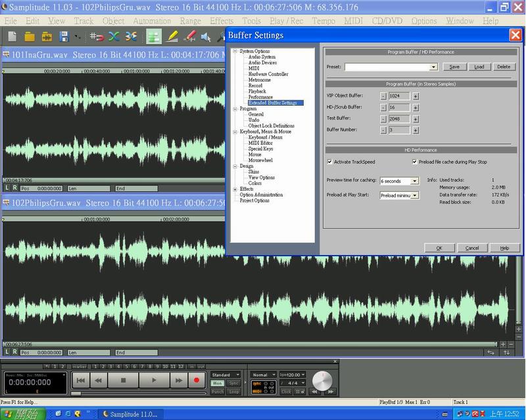This screenshot has height=420, width=526.
Task: Stop playback with the transport stop button
Action: [123, 380]
